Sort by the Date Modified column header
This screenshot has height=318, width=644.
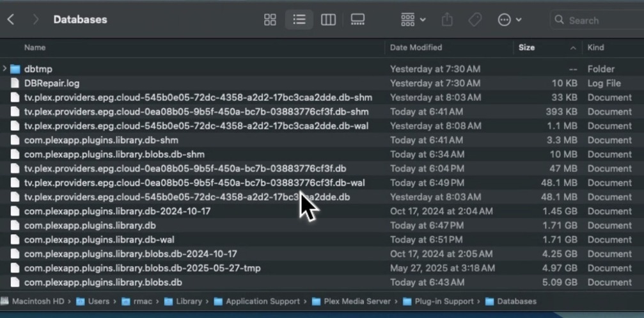(x=416, y=47)
